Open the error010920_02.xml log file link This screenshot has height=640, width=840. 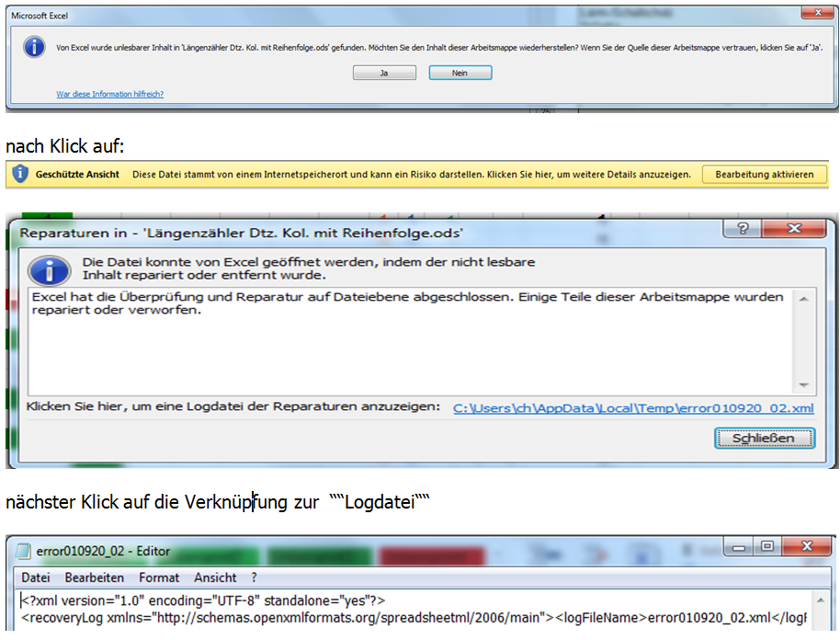click(633, 408)
